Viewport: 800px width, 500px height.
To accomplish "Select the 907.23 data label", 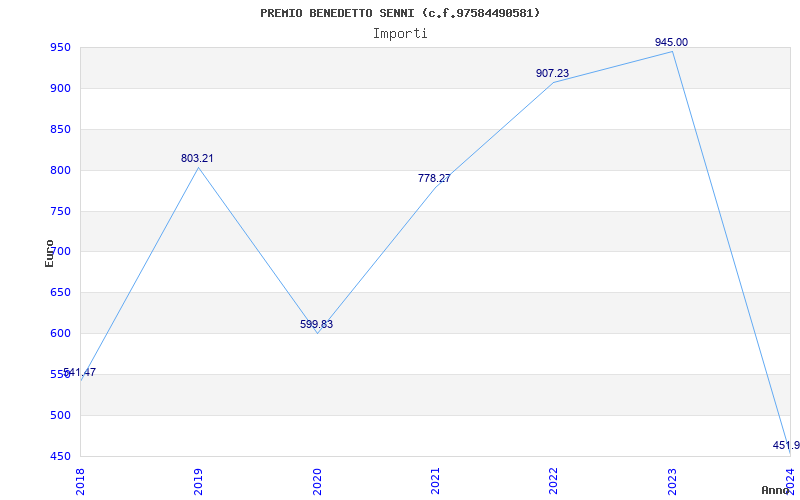I will [552, 73].
